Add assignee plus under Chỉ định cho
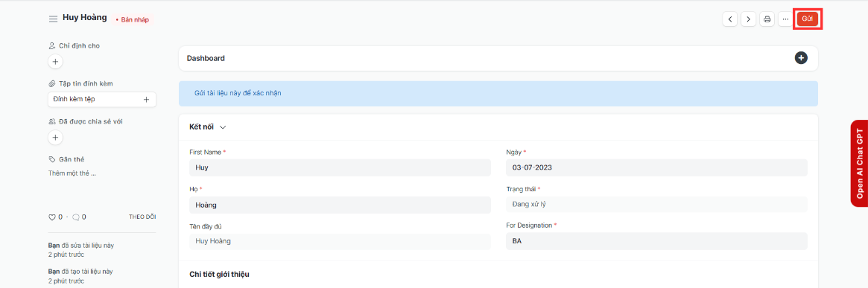Image resolution: width=868 pixels, height=288 pixels. 55,61
